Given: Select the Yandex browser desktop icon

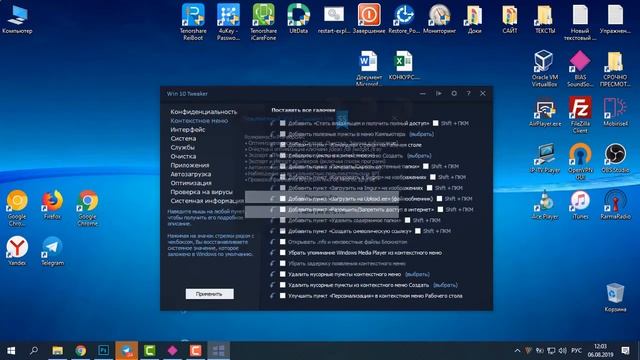Looking at the screenshot, I should click(17, 251).
